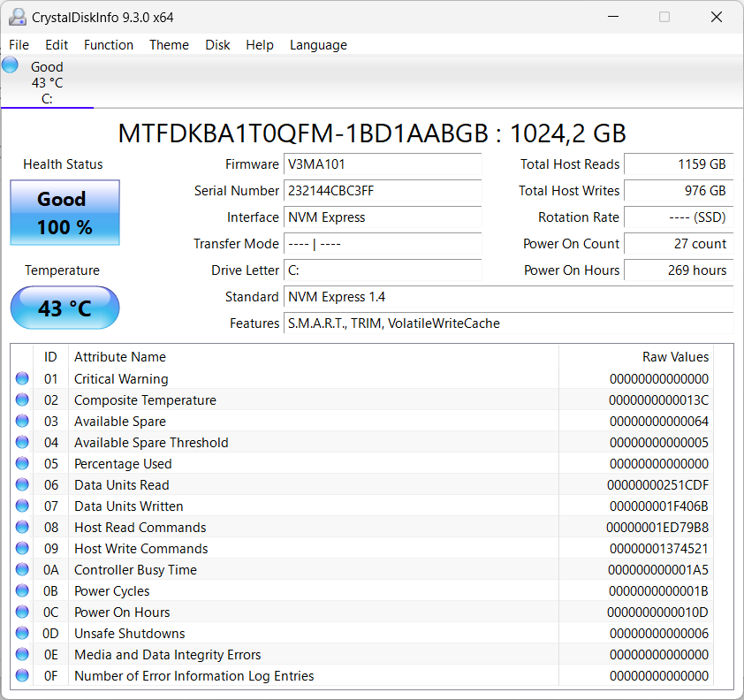Click the status orb for Composite Temperature

(x=22, y=400)
